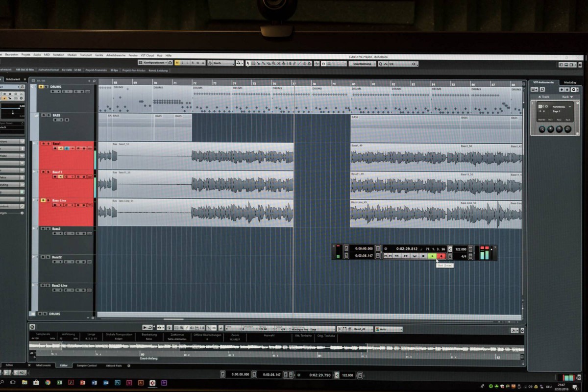Select the Object Selection arrow tool
The height and width of the screenshot is (392, 588).
point(248,63)
